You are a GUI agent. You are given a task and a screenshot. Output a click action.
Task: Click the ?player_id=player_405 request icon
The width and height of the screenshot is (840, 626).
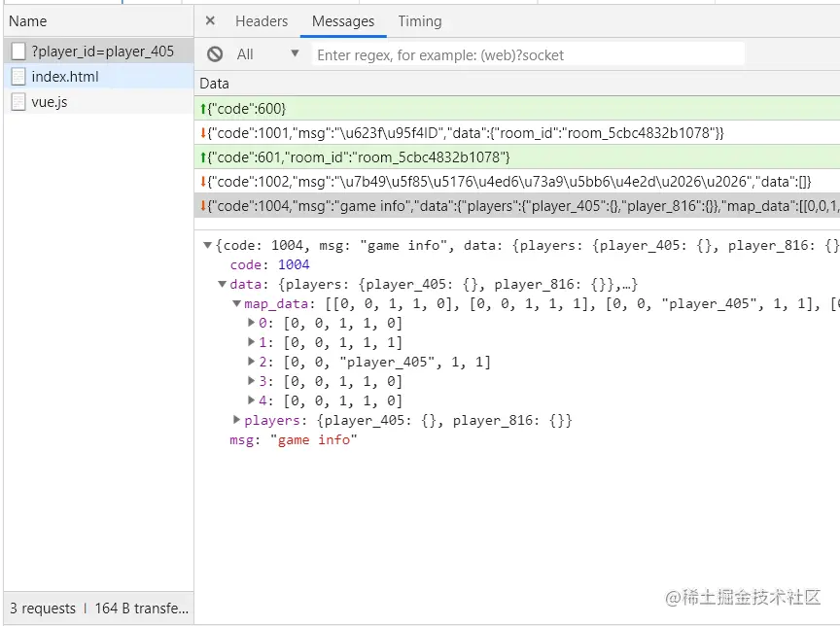[18, 51]
